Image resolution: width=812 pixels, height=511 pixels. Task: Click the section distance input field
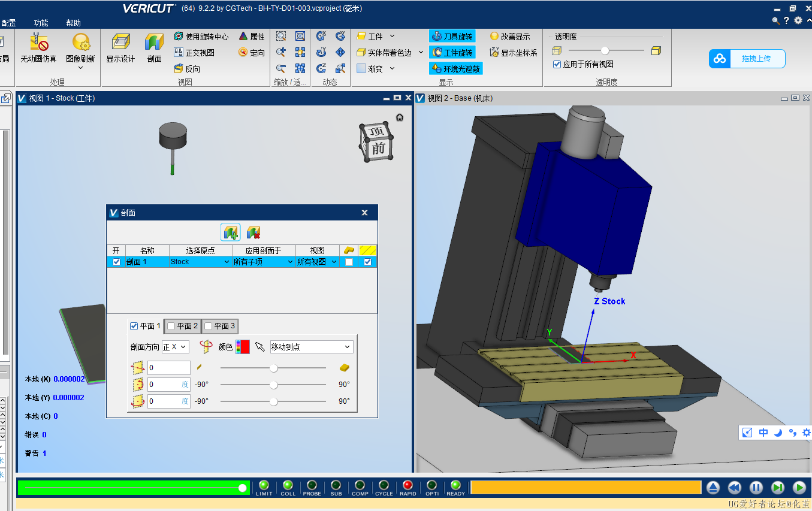coord(169,368)
